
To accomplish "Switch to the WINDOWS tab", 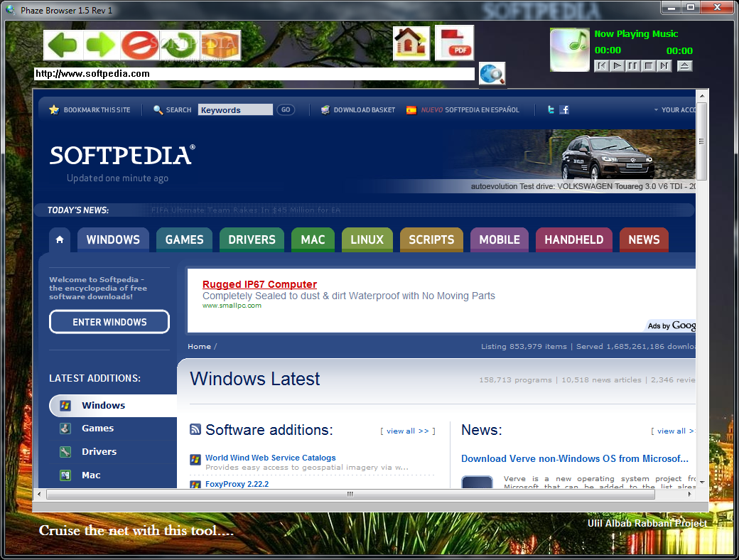I will coord(113,239).
